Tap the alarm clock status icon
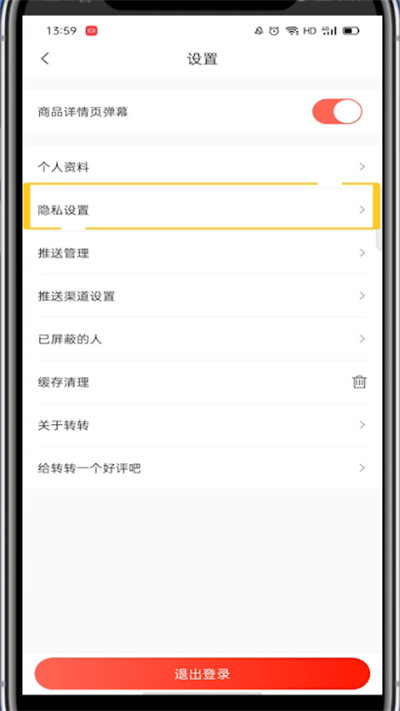Viewport: 400px width, 711px height. tap(274, 31)
